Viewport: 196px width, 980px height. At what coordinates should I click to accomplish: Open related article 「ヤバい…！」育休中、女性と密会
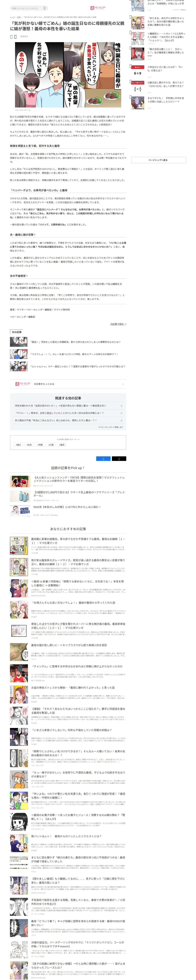click(68, 413)
